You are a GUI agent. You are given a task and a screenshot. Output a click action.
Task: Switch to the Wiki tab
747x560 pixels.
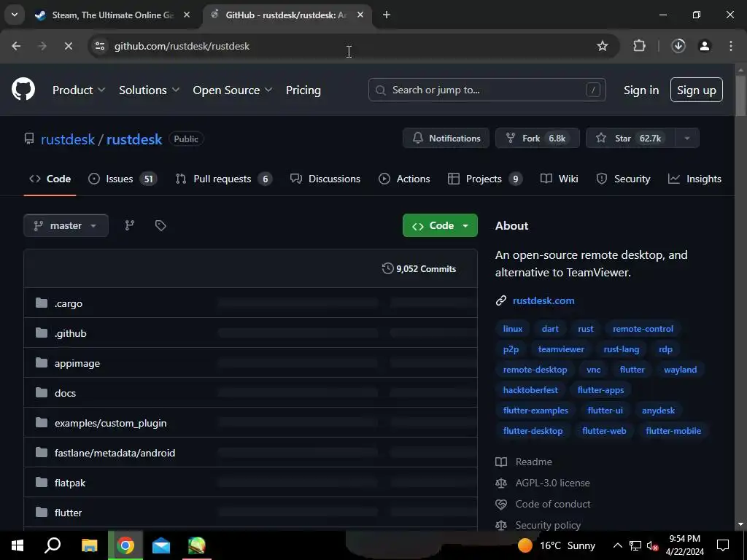pyautogui.click(x=560, y=179)
